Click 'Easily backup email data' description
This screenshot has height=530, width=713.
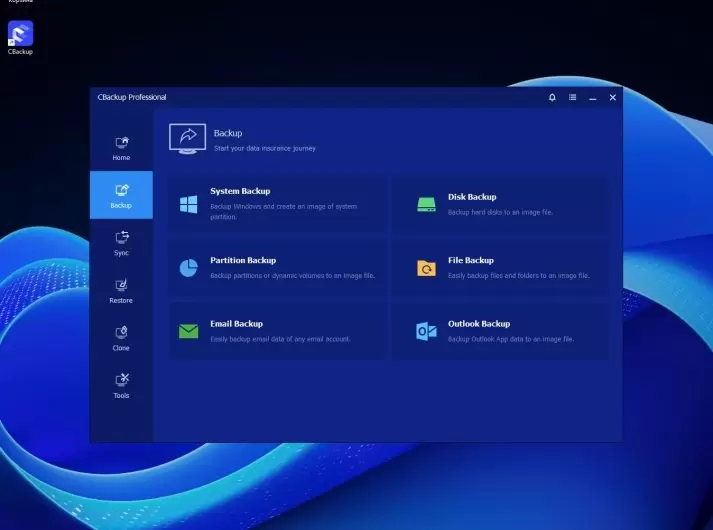tap(280, 339)
